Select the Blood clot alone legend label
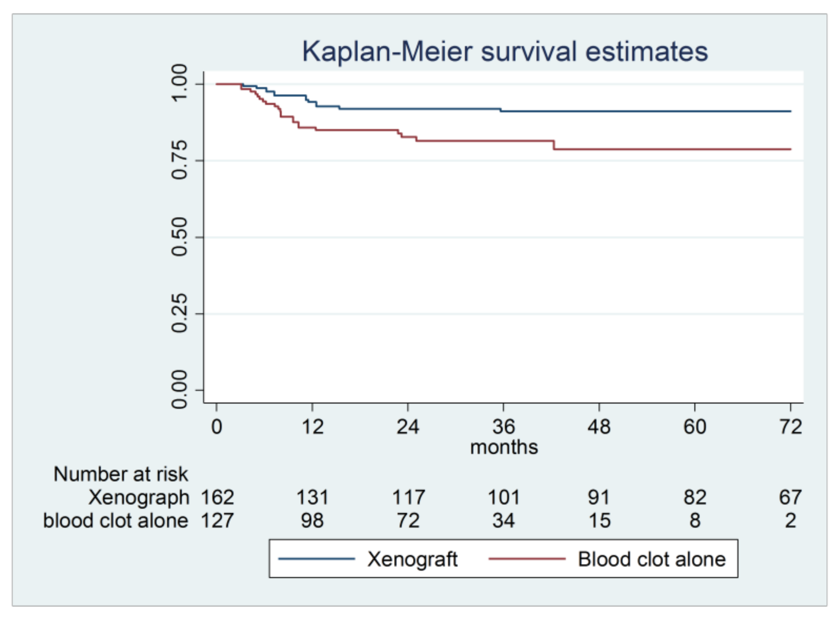840x618 pixels. 651,559
